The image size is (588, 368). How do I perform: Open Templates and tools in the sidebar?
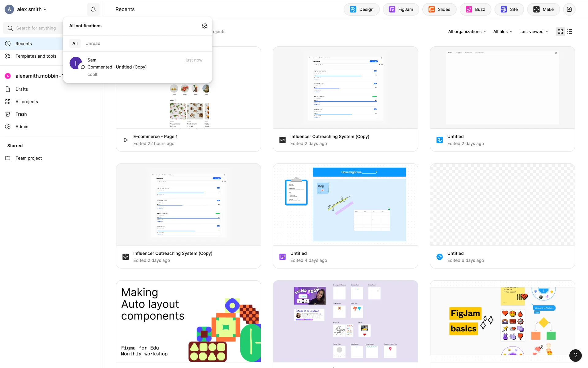(36, 56)
